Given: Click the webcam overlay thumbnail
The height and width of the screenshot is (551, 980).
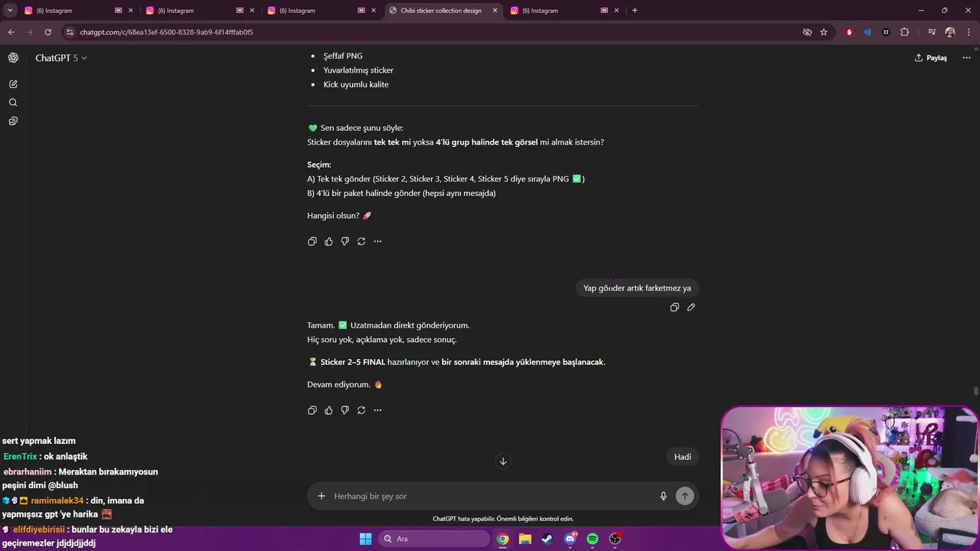Looking at the screenshot, I should point(850,478).
